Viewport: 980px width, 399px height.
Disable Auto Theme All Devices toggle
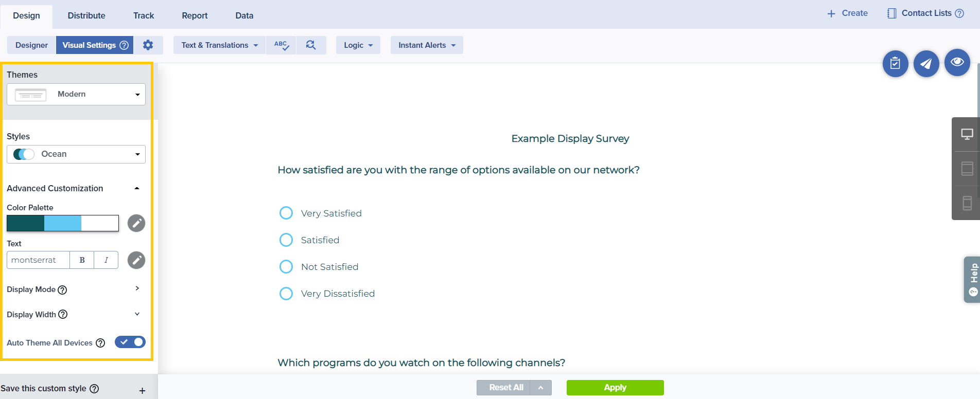coord(130,342)
